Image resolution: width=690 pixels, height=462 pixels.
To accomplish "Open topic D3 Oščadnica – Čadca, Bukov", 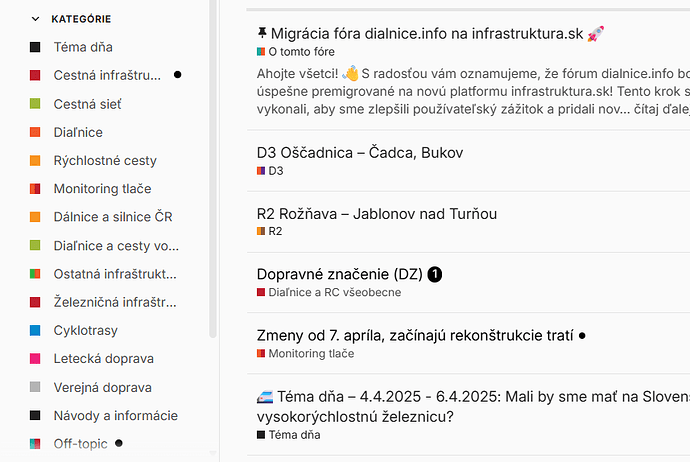I will point(360,153).
